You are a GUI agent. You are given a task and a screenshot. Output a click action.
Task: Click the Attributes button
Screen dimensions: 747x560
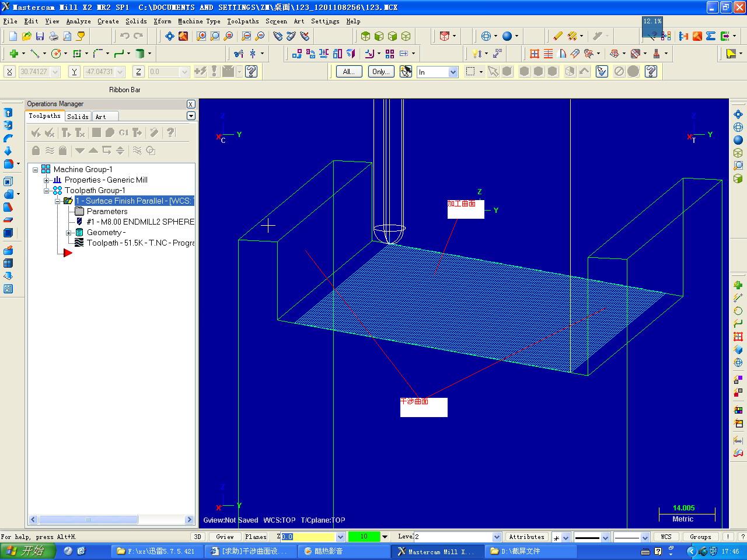(526, 537)
